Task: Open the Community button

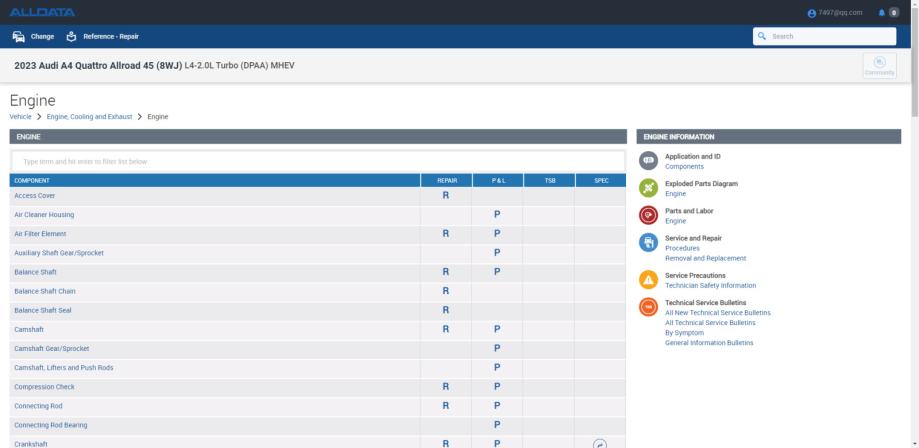Action: click(x=880, y=66)
